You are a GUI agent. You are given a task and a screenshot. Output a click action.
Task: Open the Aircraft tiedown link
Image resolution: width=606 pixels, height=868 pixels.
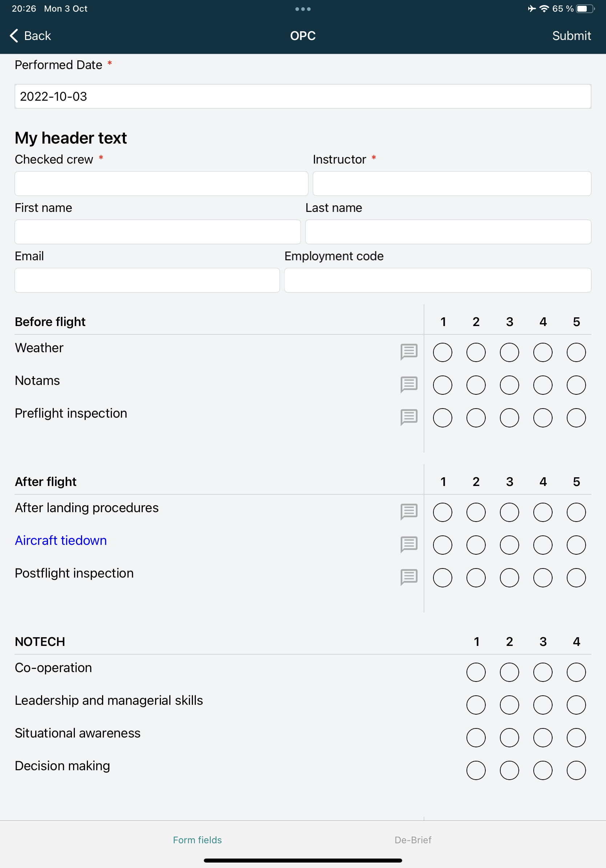[x=60, y=540]
